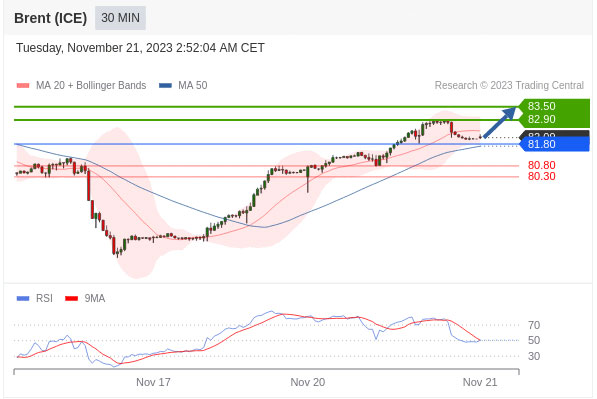
Task: Click the blue MA 50 legend swatch
Action: (x=165, y=85)
